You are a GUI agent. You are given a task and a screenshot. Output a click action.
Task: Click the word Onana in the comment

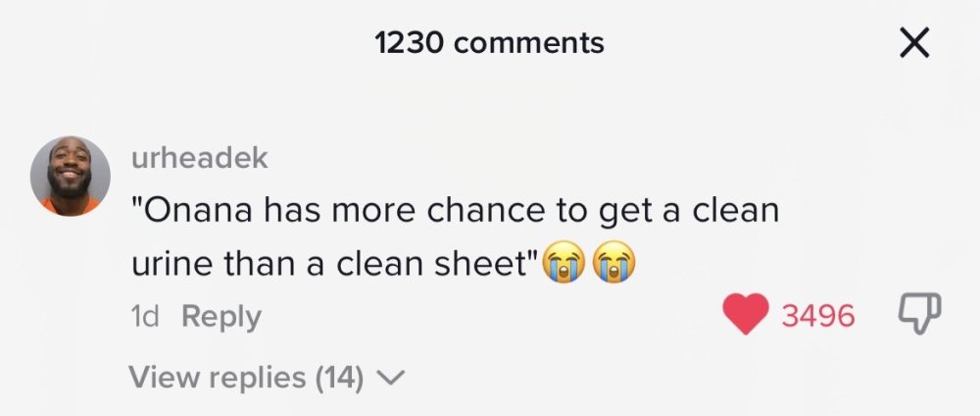click(199, 211)
